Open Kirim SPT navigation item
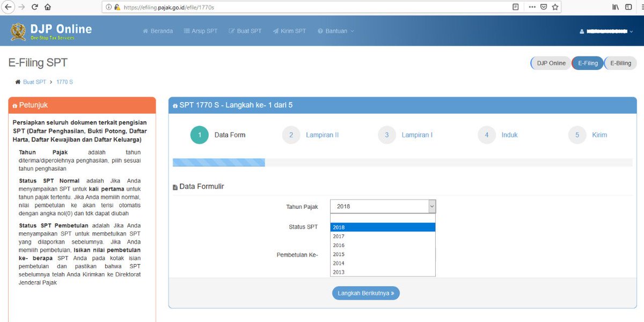This screenshot has height=322, width=644. [289, 31]
